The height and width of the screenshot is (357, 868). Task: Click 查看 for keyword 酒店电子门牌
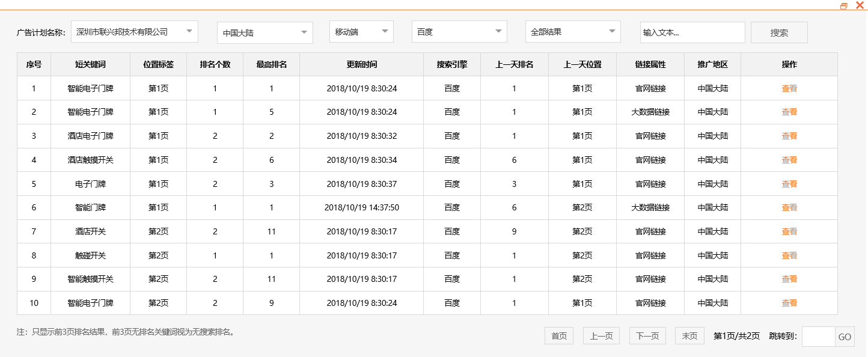[x=789, y=136]
